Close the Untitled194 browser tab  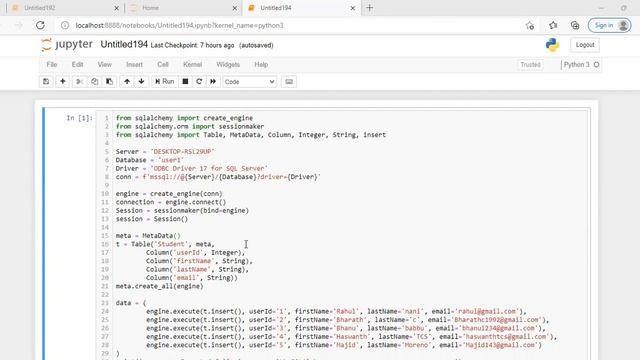pos(353,8)
